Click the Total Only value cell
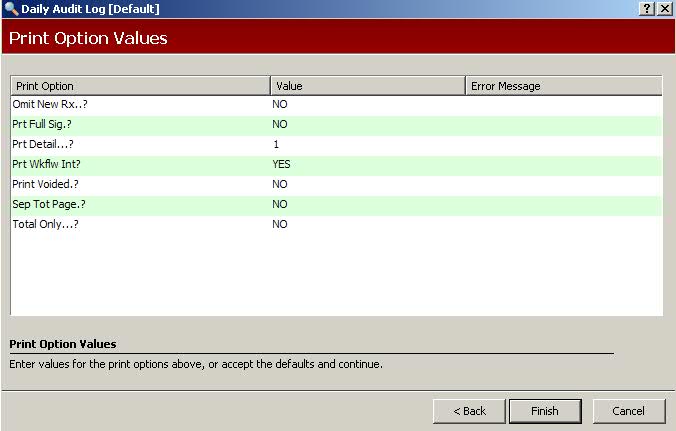 (x=367, y=224)
